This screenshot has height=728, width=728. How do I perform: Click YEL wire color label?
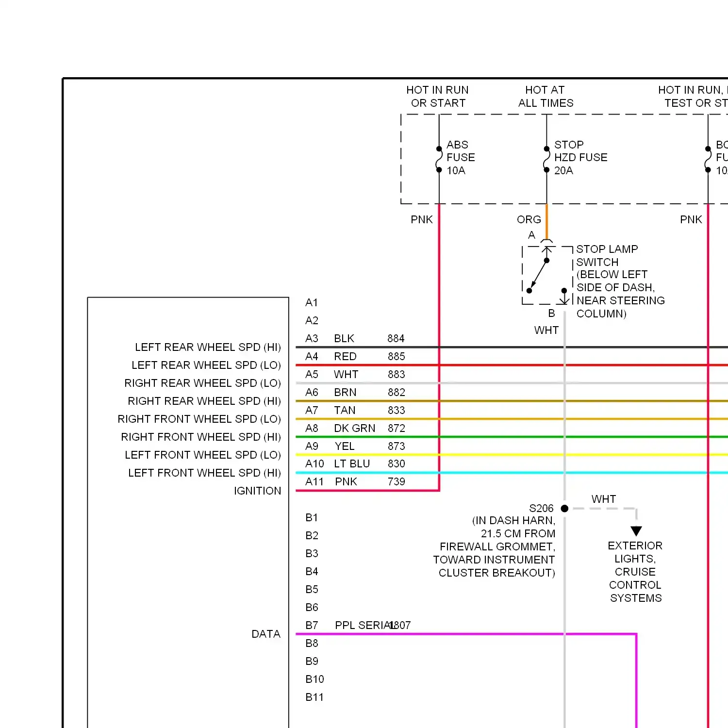[345, 447]
